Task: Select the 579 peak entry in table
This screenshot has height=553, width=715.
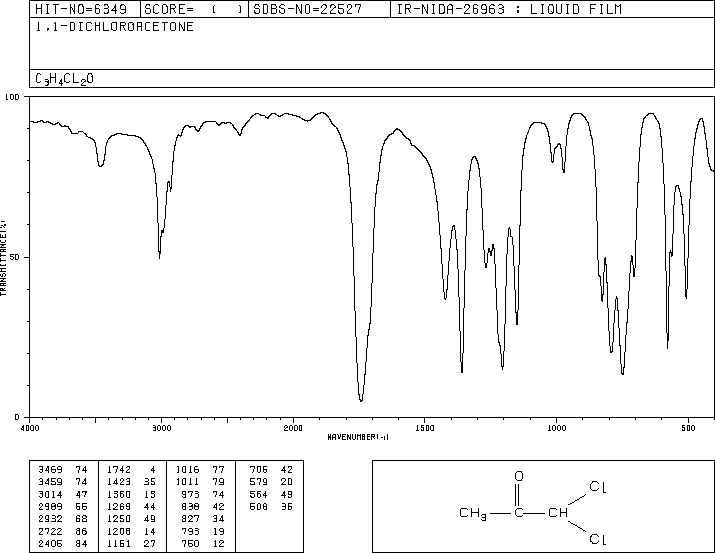Action: tap(271, 482)
